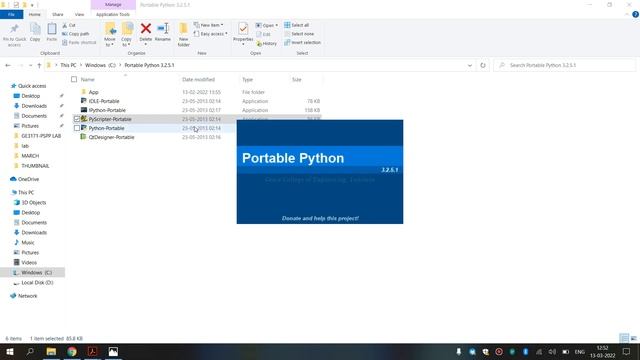Sort by Date modified column
This screenshot has width=640, height=360.
pyautogui.click(x=198, y=80)
